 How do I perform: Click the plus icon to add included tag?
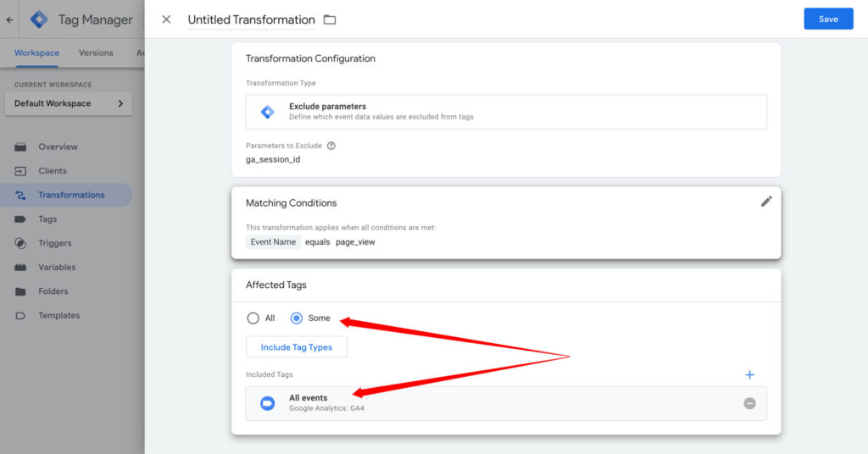click(749, 374)
